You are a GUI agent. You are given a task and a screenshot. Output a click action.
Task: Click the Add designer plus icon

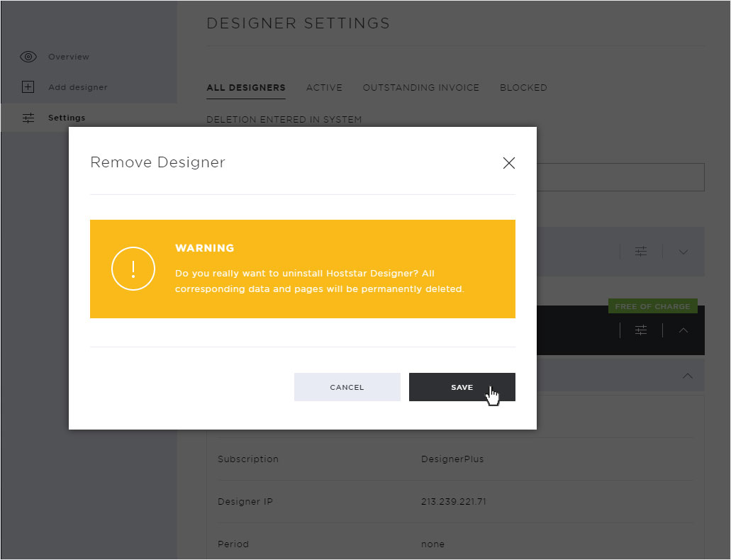point(28,87)
